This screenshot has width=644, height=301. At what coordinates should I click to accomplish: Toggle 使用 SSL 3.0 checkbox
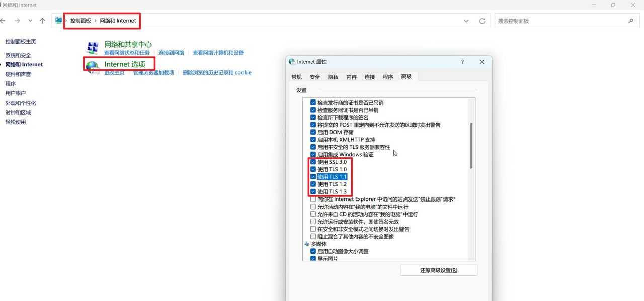tap(313, 162)
